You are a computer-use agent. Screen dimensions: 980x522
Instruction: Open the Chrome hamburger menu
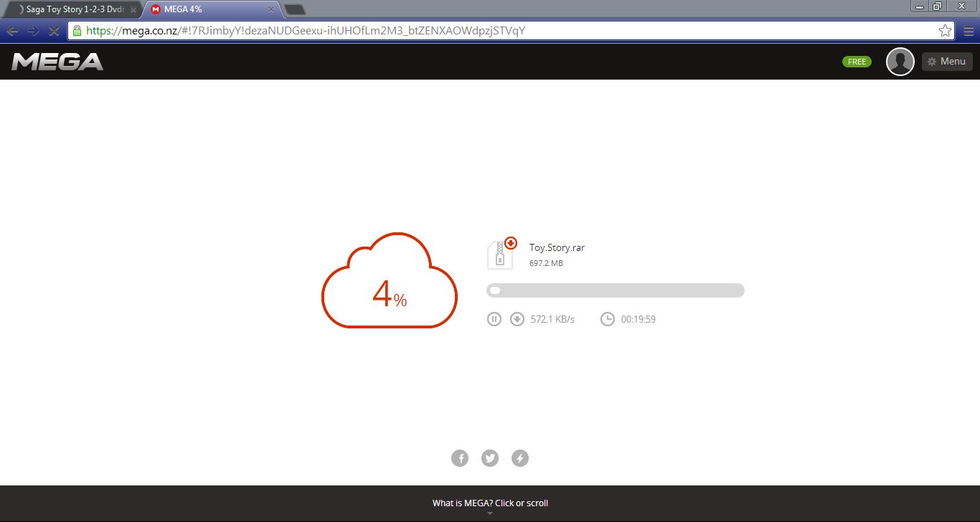pyautogui.click(x=967, y=31)
